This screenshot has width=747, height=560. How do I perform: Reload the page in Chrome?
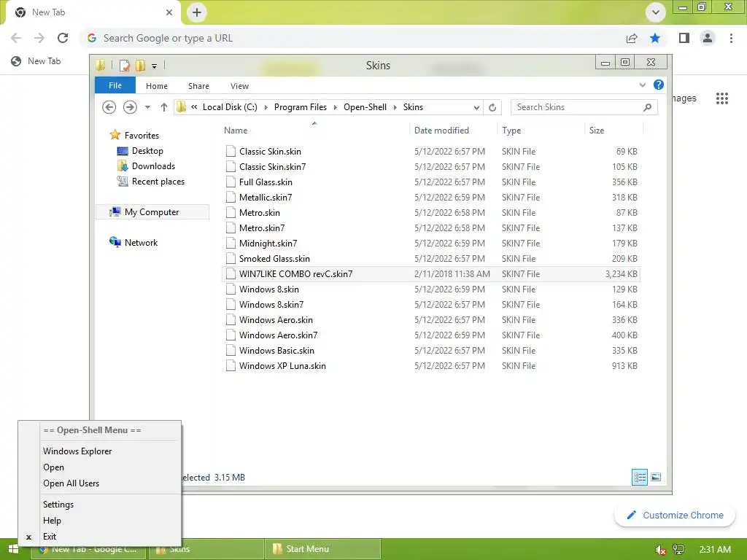coord(63,38)
